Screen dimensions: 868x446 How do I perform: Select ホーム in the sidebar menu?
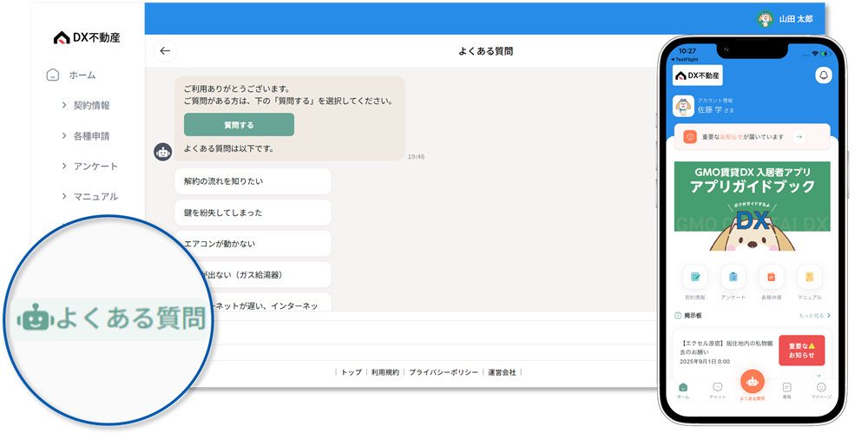pos(82,75)
